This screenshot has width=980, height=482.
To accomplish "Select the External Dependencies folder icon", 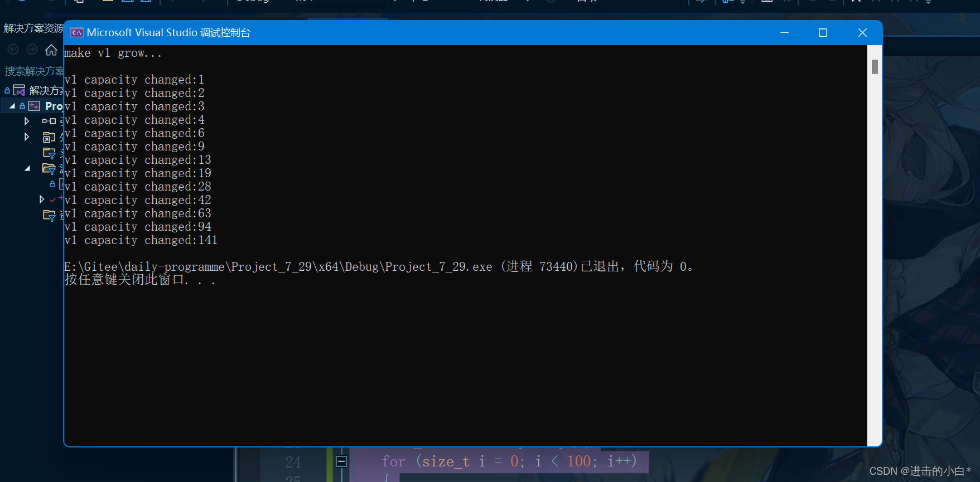I will tap(49, 137).
